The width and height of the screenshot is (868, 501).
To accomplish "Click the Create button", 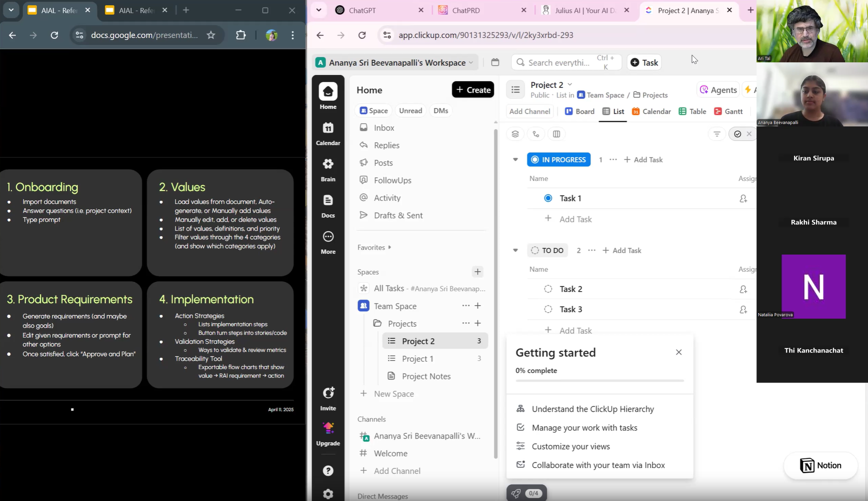I will 473,90.
